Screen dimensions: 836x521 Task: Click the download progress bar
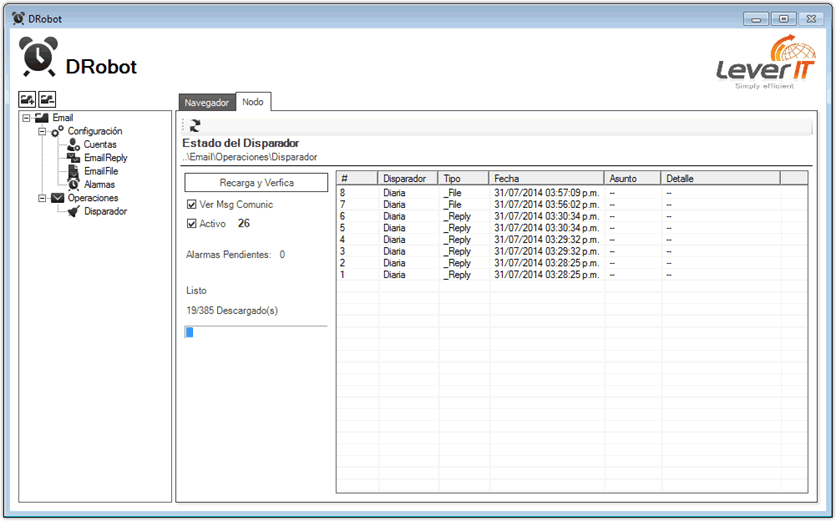[256, 332]
